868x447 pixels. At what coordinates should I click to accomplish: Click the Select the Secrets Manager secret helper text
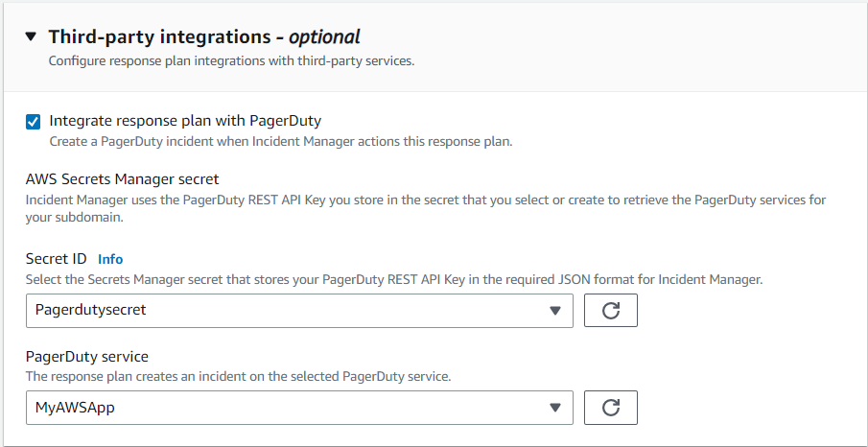pyautogui.click(x=393, y=279)
